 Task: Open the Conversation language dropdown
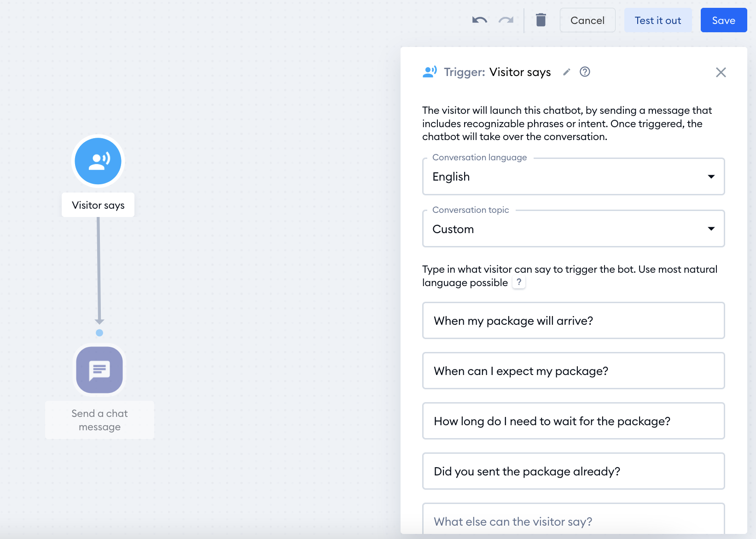(574, 176)
